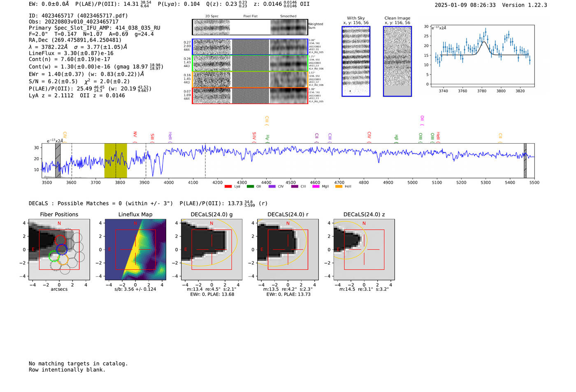Select the green-bordered 2D spectrum fiber row
Viewport: 576px width, 392px height.
coord(250,63)
